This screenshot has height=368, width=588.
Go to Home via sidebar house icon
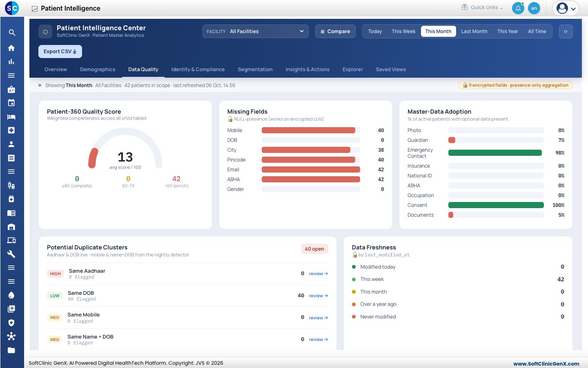11,48
